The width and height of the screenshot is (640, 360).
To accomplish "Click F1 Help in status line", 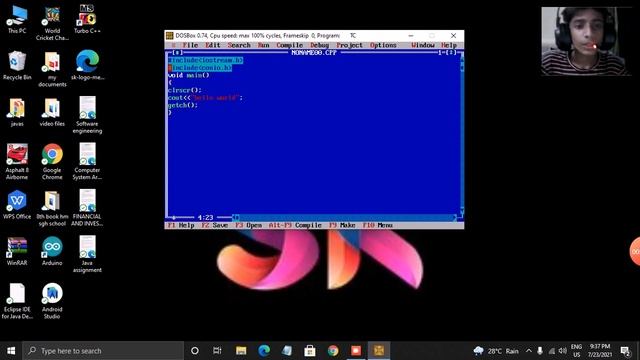I will [x=181, y=225].
